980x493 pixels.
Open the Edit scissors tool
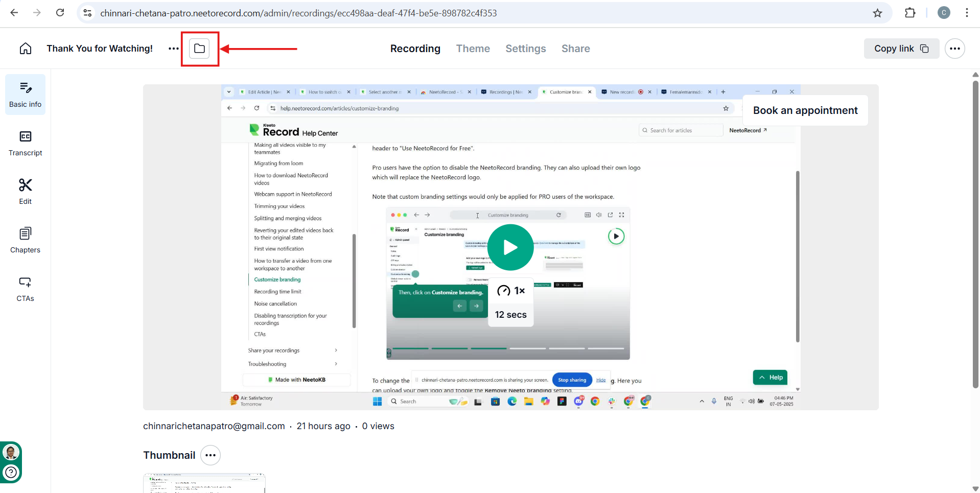tap(26, 192)
